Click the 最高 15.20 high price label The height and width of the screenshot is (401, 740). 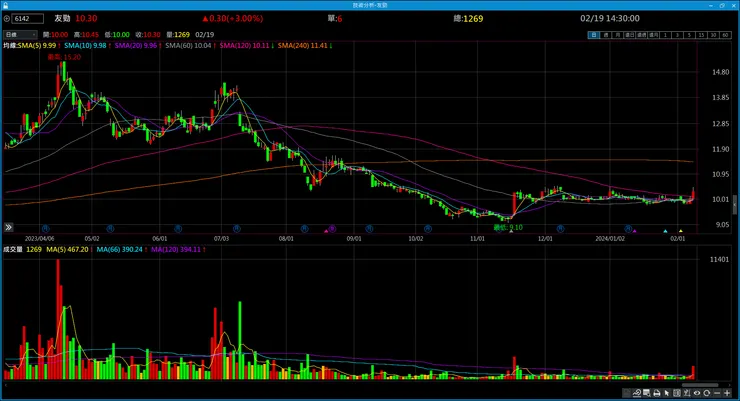(64, 57)
